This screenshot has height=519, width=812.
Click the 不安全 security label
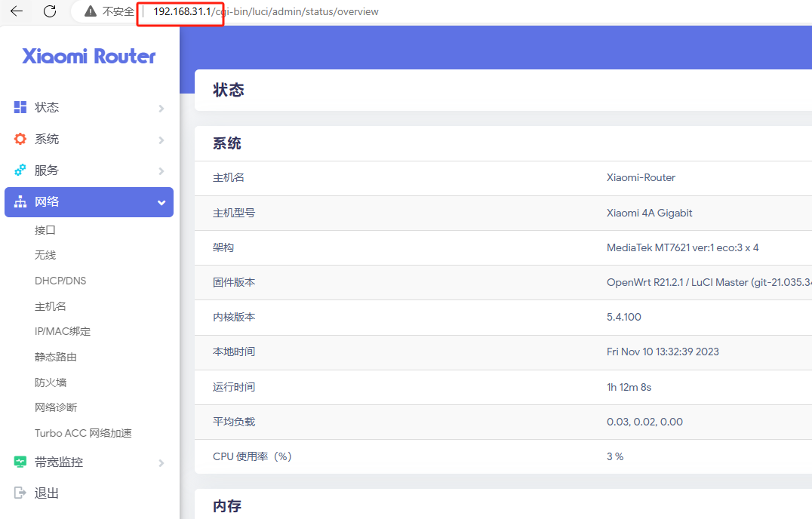point(118,11)
